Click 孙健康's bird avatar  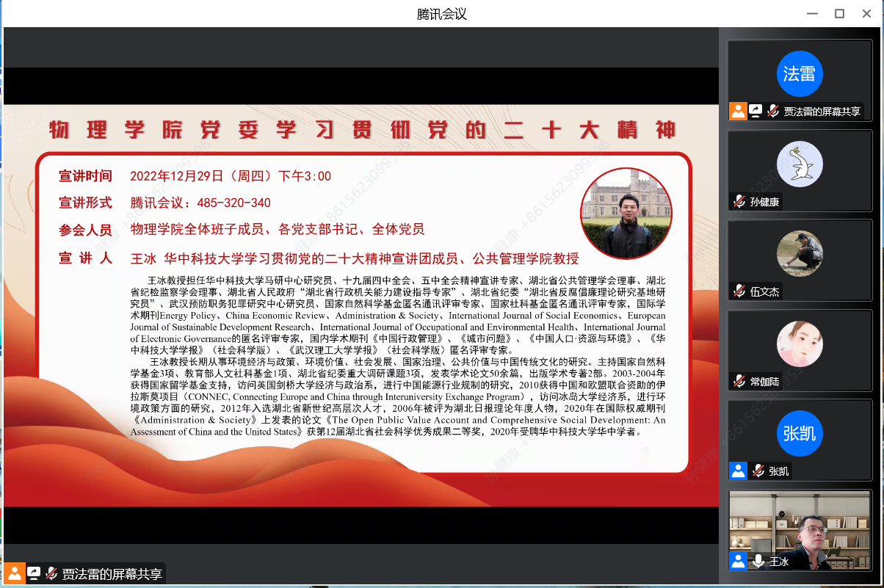point(800,164)
